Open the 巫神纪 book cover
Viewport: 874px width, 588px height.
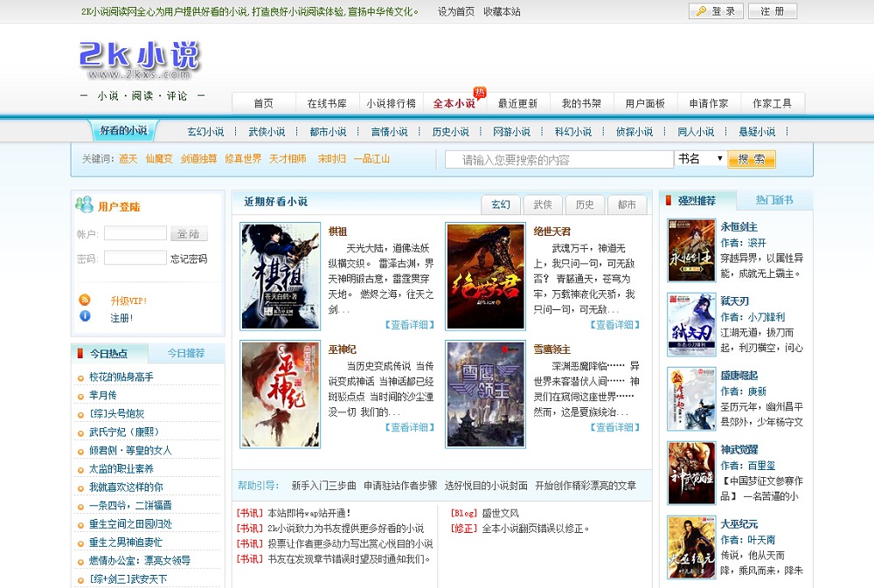[x=281, y=394]
